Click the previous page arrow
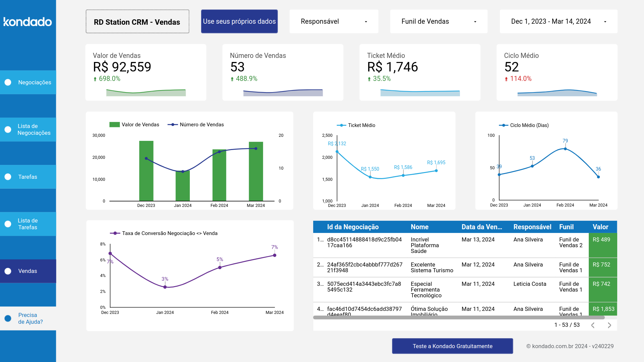This screenshot has width=644, height=362. point(593,325)
